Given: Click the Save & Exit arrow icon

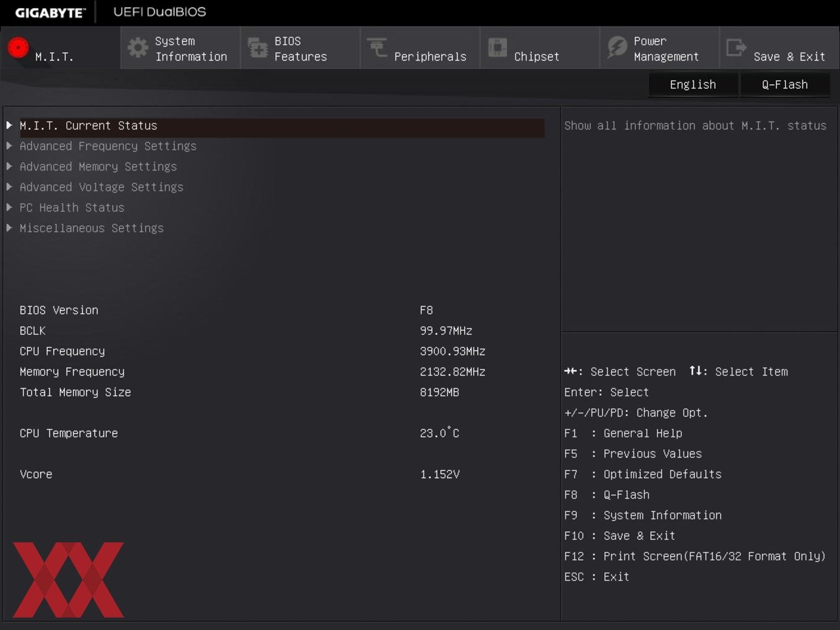Looking at the screenshot, I should coord(736,48).
